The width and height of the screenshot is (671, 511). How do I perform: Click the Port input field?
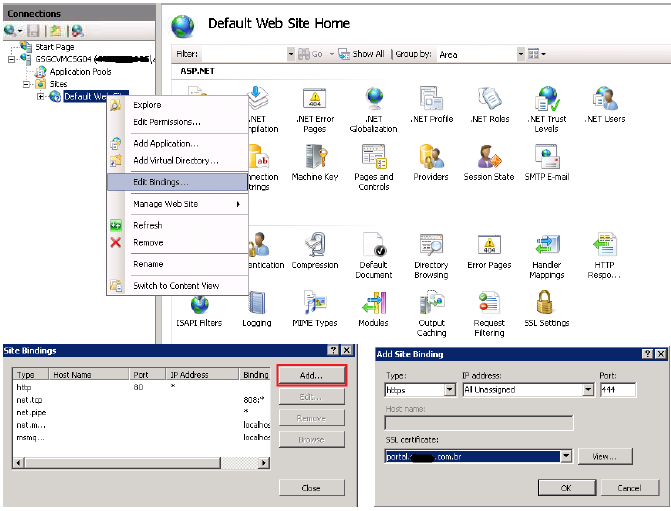(x=619, y=390)
